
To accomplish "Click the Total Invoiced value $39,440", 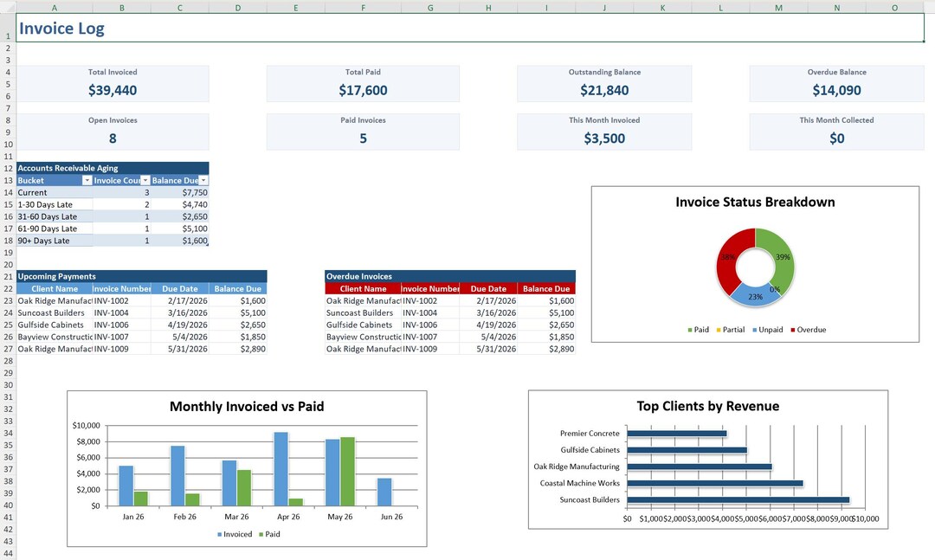I will tap(113, 90).
